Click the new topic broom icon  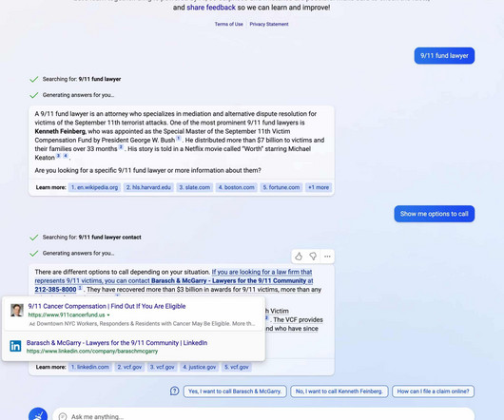click(38, 415)
